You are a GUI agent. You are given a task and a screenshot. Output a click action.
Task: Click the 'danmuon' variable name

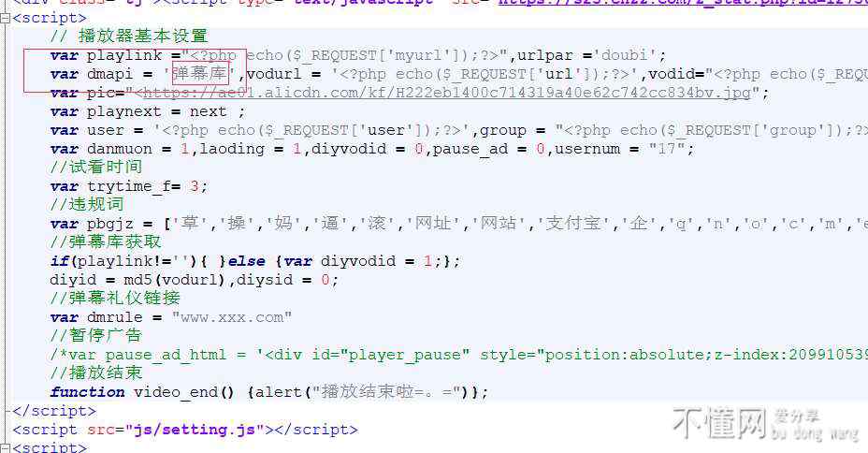tap(119, 149)
